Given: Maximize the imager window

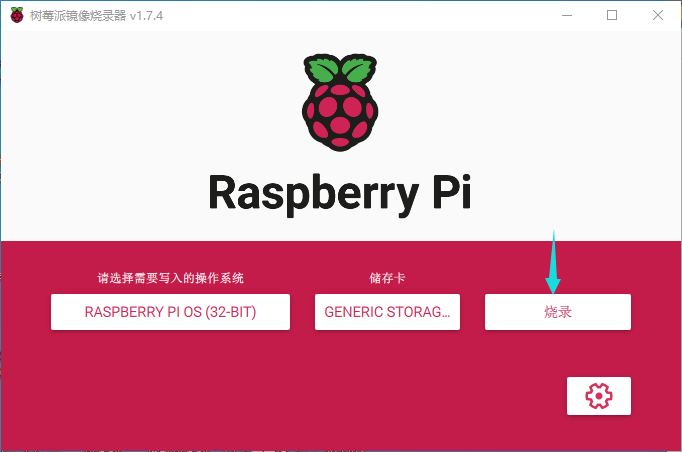Looking at the screenshot, I should click(612, 14).
